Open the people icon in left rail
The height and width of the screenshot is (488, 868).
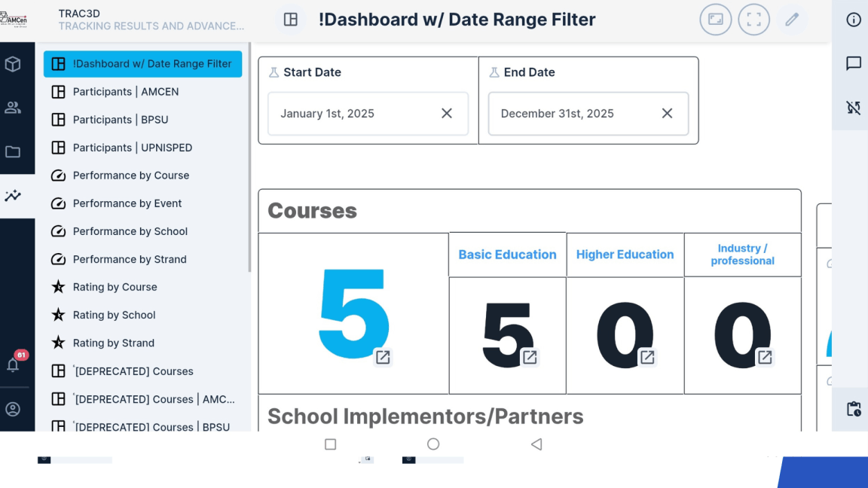point(13,108)
